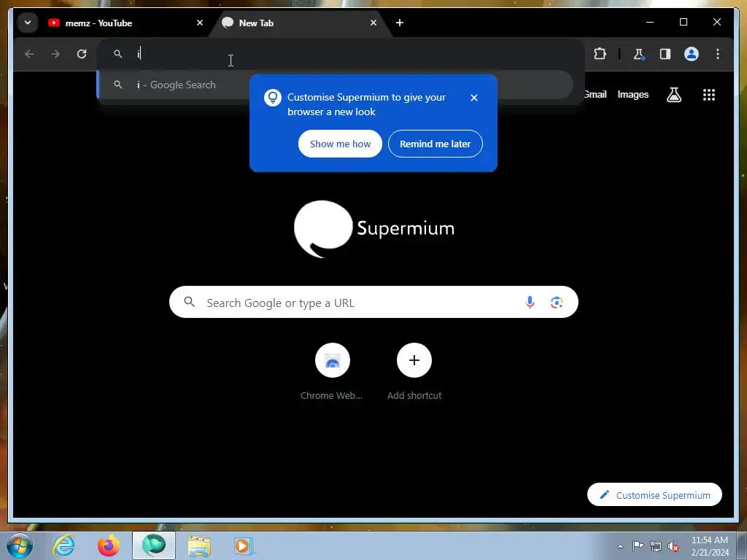The image size is (747, 560).
Task: Open the Windows Start menu
Action: click(19, 545)
